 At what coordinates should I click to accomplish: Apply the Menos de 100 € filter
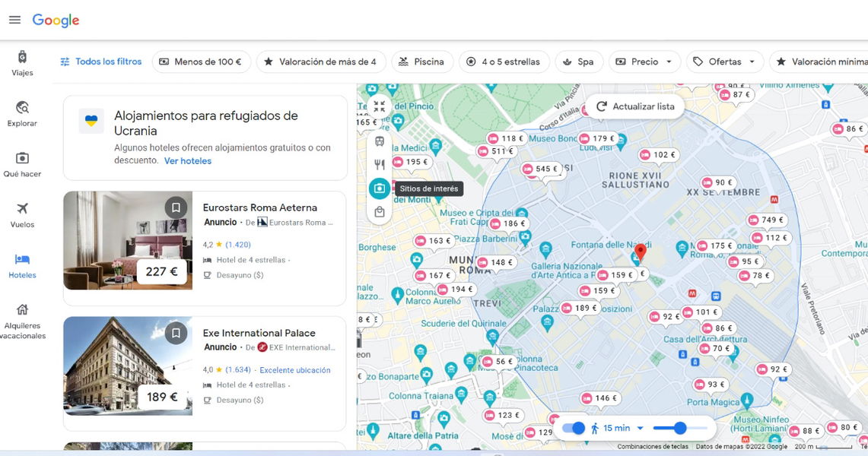point(202,62)
